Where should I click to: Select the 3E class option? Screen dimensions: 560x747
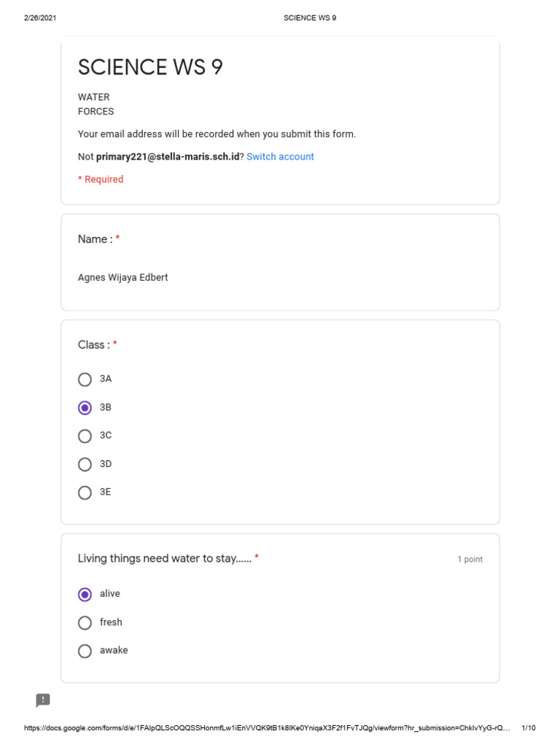[x=85, y=492]
